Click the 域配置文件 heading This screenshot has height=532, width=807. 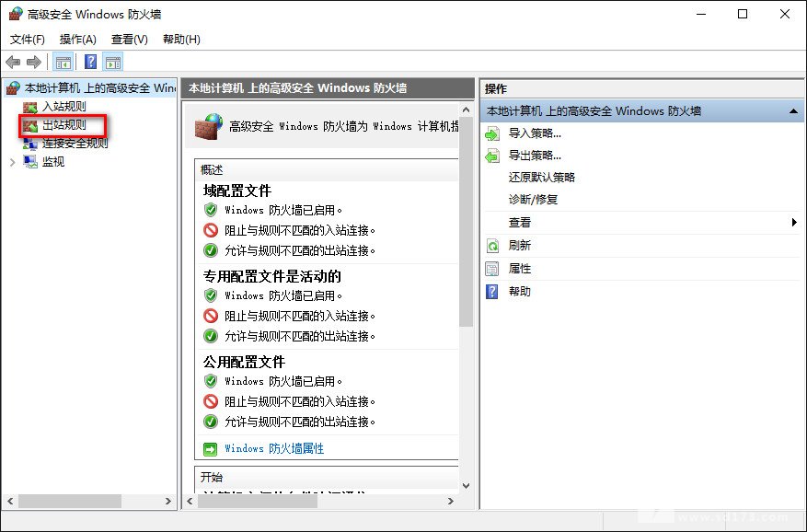(x=236, y=191)
